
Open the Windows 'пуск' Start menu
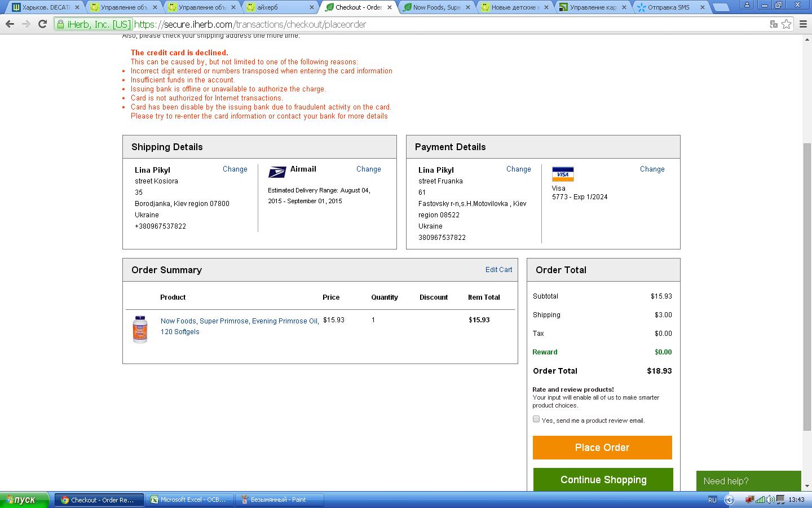click(x=24, y=500)
